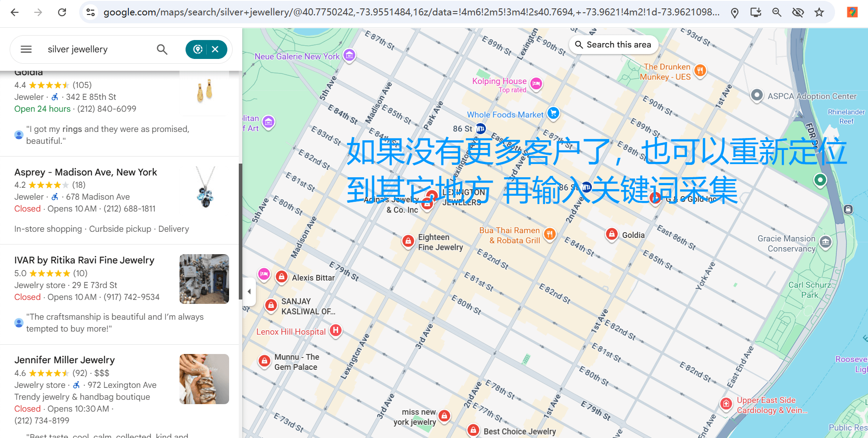
Task: Click the Gracie Mansion Conservancy pin
Action: [x=825, y=241]
